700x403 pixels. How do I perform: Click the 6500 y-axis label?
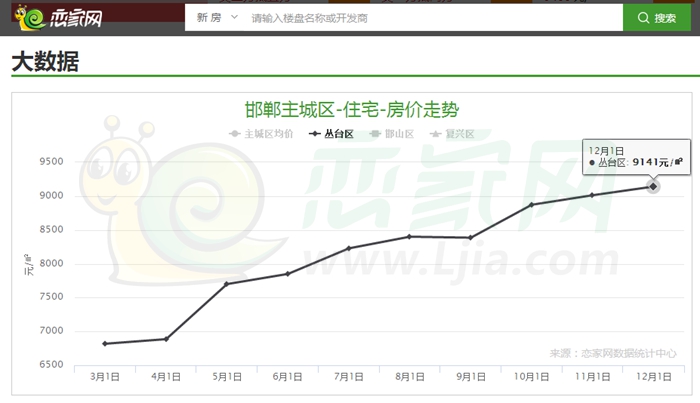[x=51, y=365]
